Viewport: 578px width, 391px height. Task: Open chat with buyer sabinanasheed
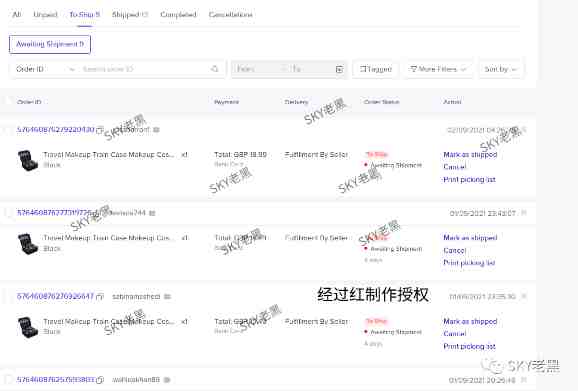(x=167, y=297)
